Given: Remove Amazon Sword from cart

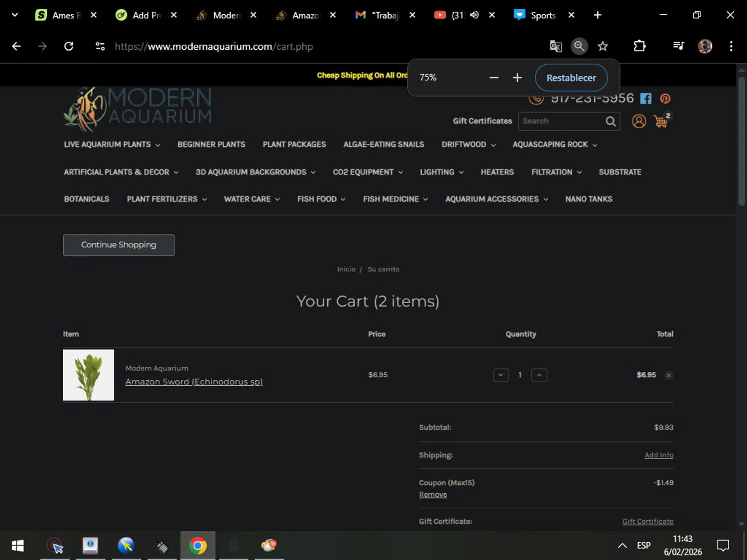Looking at the screenshot, I should point(668,375).
